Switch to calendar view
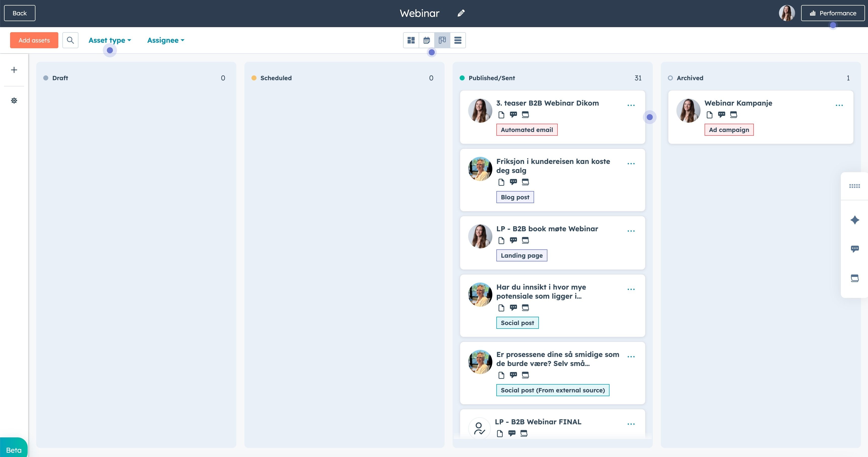Viewport: 868px width, 457px height. (427, 40)
